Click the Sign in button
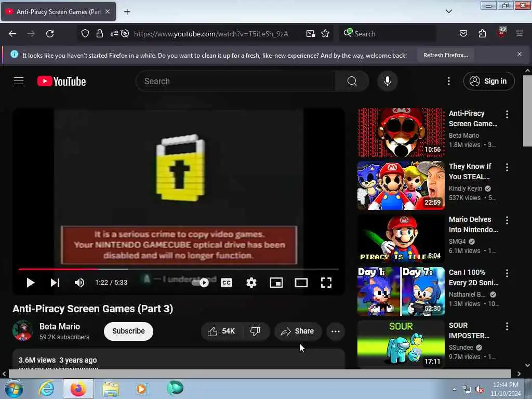 pos(488,81)
